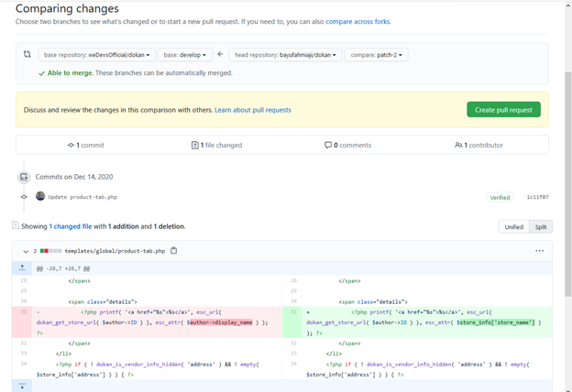Switch diff view to Split
The image size is (572, 392).
[541, 227]
